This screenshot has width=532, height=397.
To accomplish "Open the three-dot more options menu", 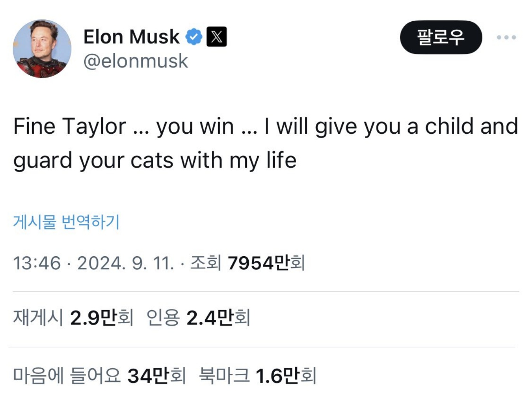I will (x=506, y=38).
